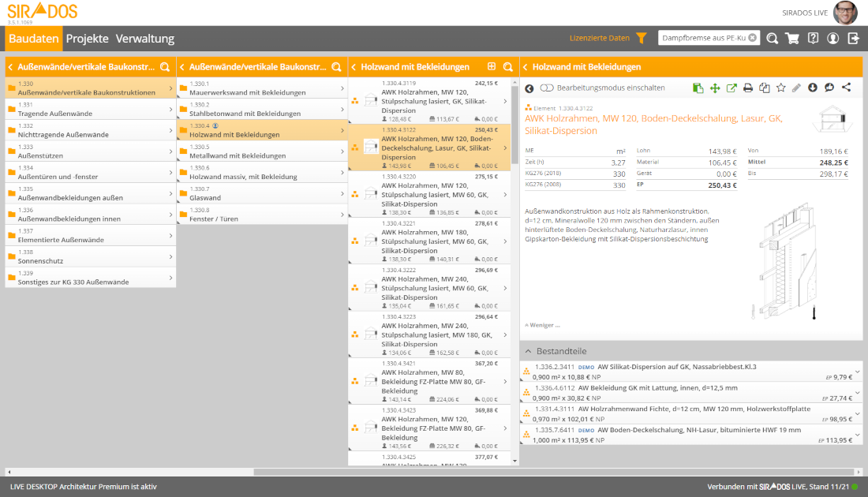The image size is (868, 497).
Task: Click the print icon in element toolbar
Action: pyautogui.click(x=748, y=88)
